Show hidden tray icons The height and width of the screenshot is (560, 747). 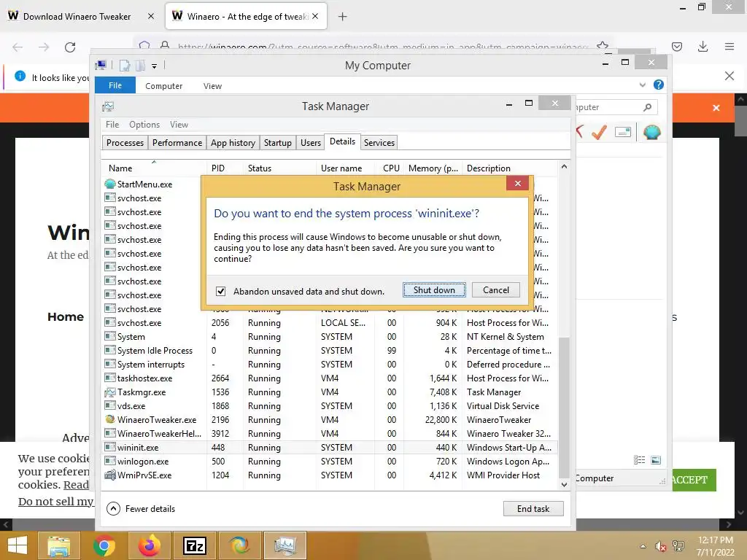pyautogui.click(x=643, y=546)
